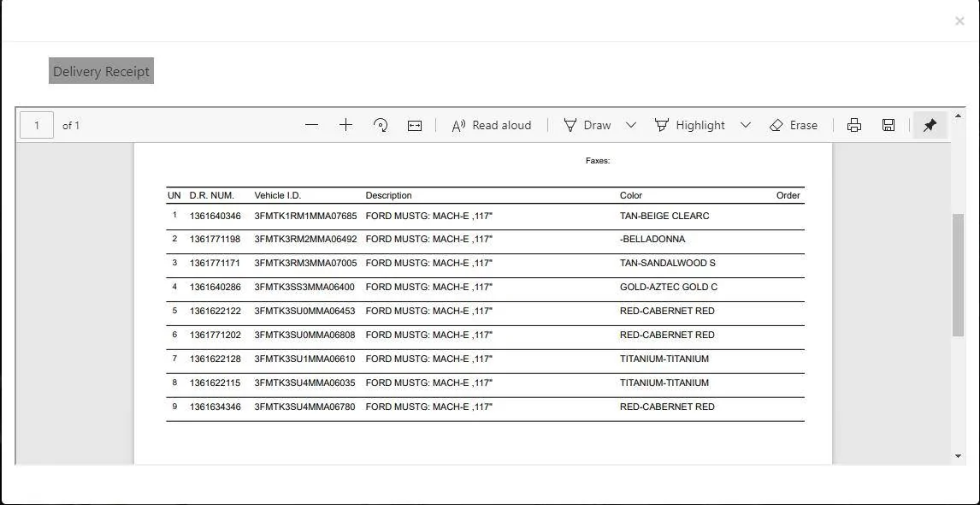Click D.R. number 1361622122

[x=215, y=311]
